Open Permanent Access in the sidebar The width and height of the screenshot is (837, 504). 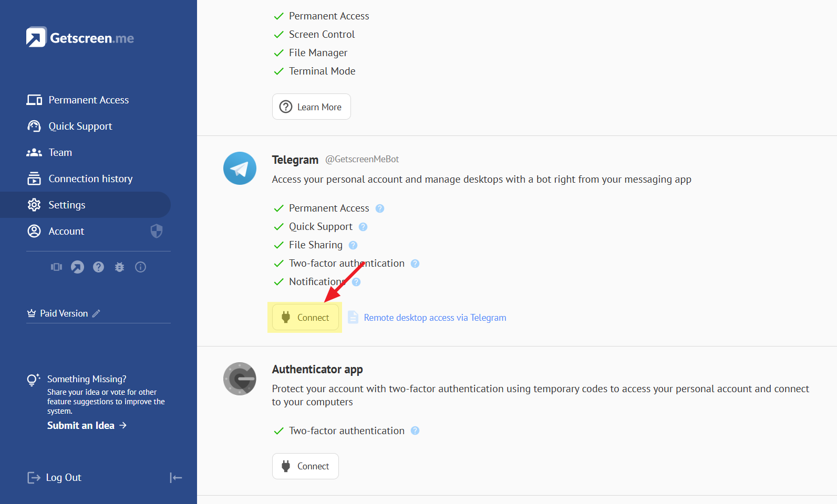pos(88,100)
